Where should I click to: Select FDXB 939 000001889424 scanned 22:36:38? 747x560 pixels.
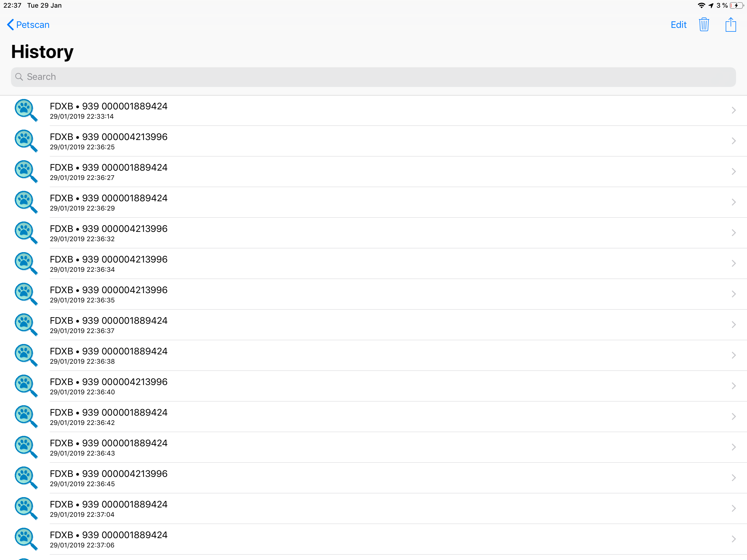(373, 355)
